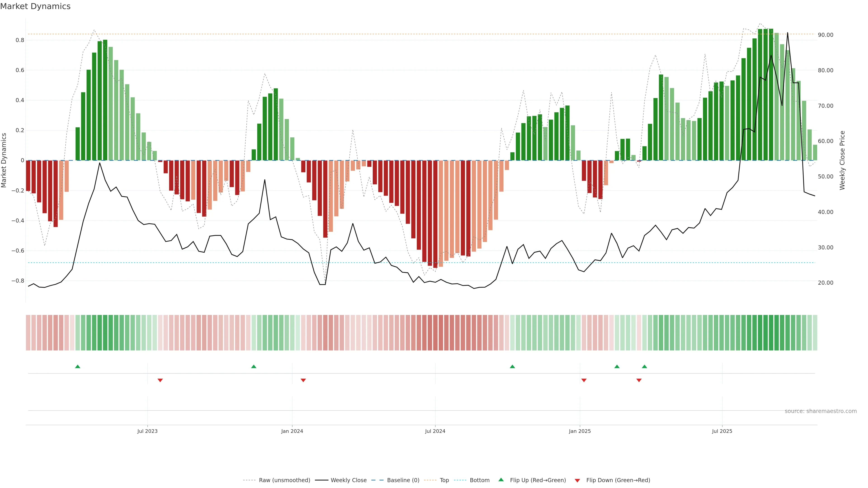The image size is (868, 488).
Task: Click red flip-down marker just after Jan 2024
Action: click(303, 380)
